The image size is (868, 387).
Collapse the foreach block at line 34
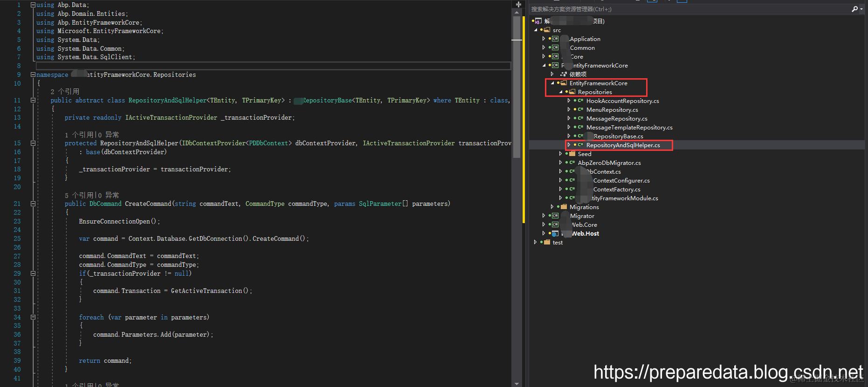click(x=33, y=317)
